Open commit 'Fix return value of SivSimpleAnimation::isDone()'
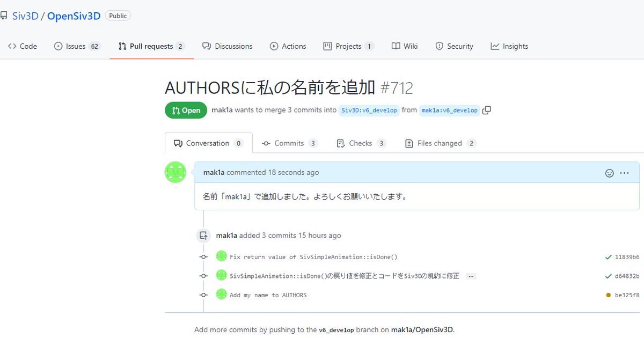The image size is (644, 338). tap(313, 256)
